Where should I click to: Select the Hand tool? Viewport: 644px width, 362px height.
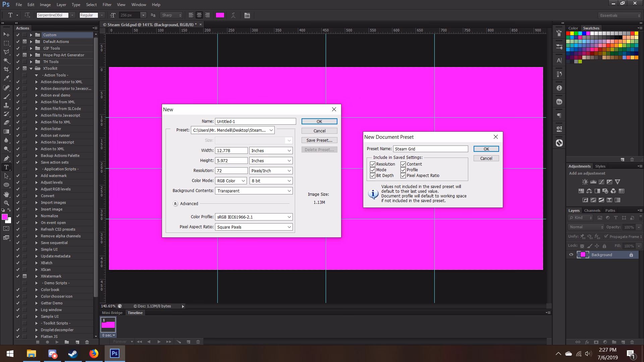(6, 194)
